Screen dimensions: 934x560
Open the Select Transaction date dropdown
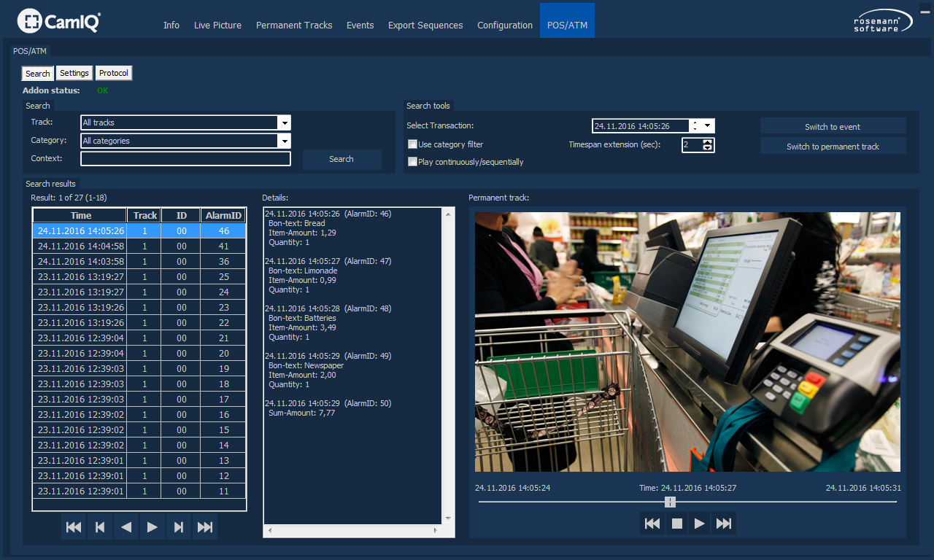(707, 126)
